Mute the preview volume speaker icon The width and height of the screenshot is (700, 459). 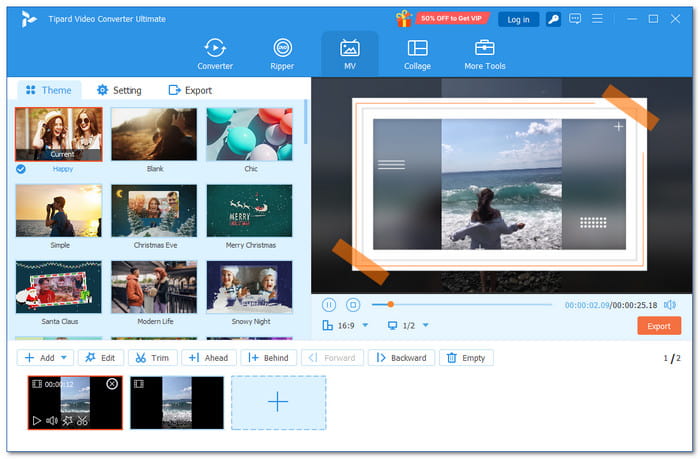[x=670, y=305]
